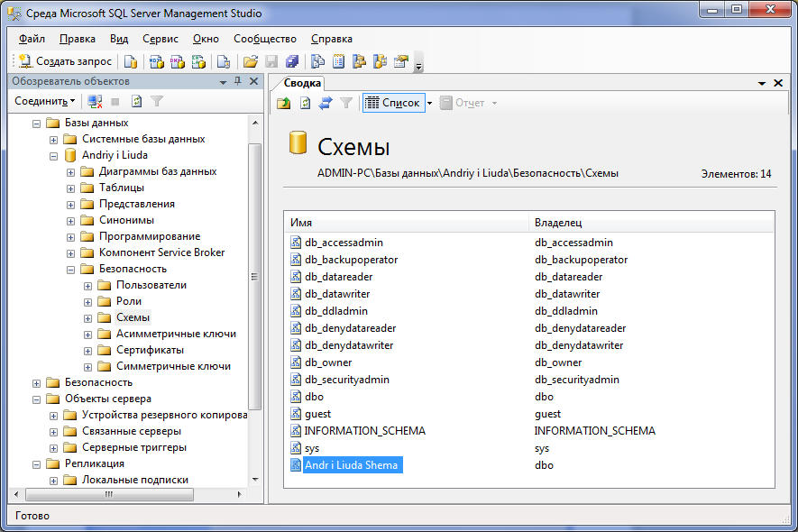Toggle auto-hide pin of Object Explorer

pos(238,81)
